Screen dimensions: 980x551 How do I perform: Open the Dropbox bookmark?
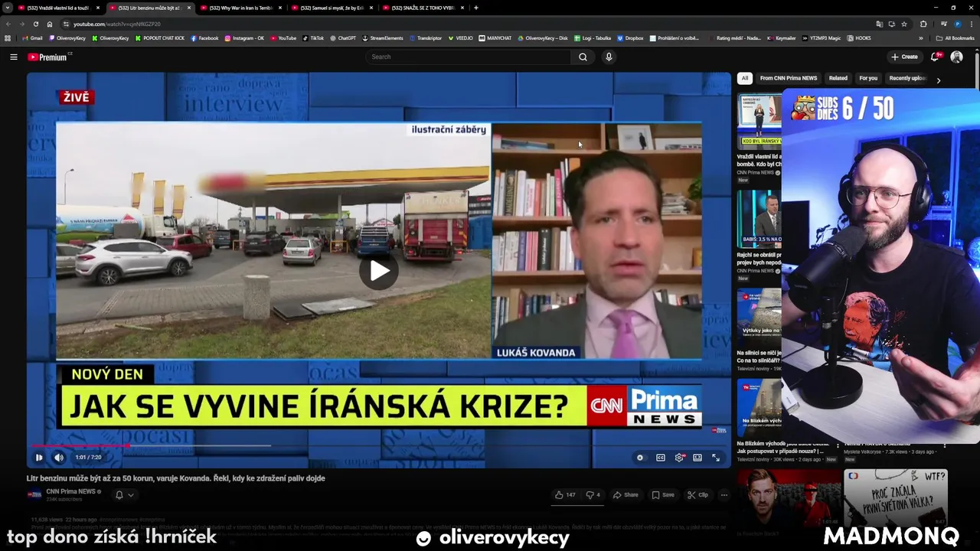click(630, 37)
